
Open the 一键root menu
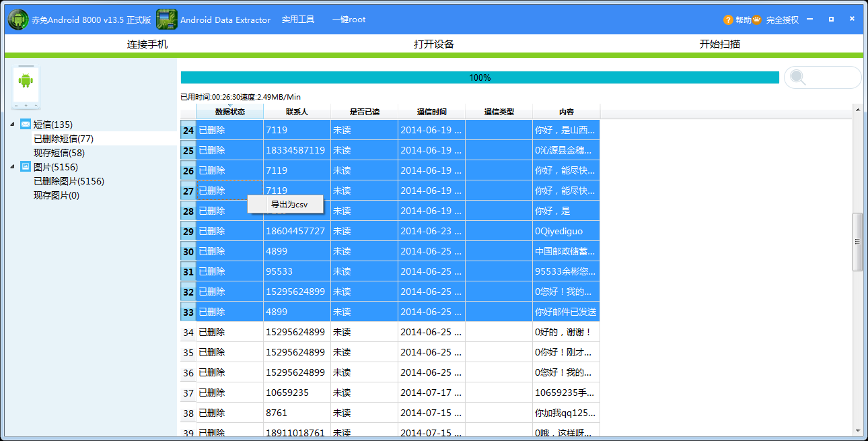point(349,20)
